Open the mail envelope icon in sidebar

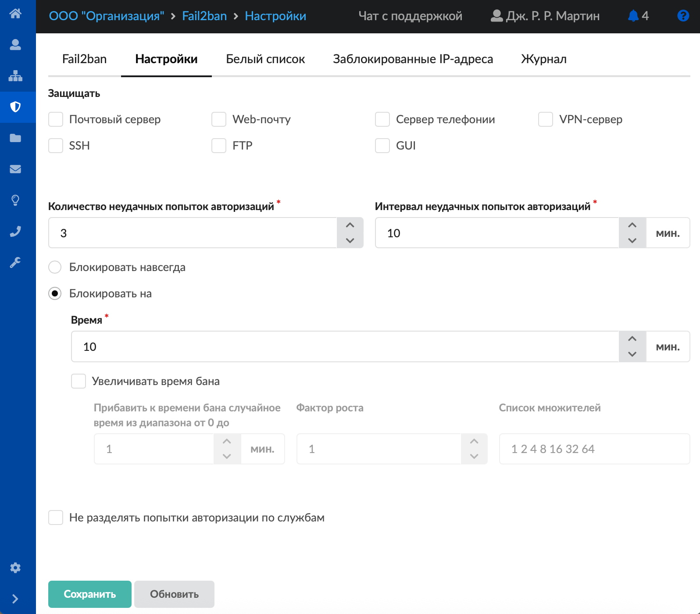pyautogui.click(x=15, y=169)
